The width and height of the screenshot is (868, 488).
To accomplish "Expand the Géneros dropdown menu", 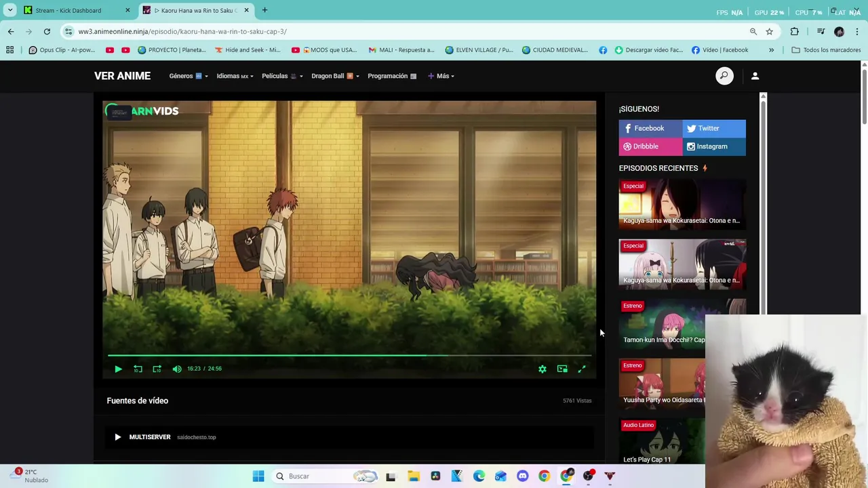I will coord(189,76).
